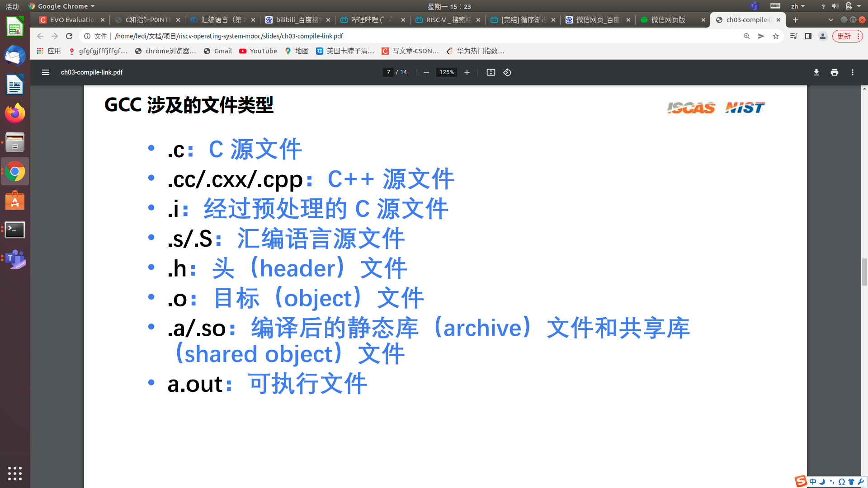Expand the tab search chevron
868x488 pixels.
click(x=831, y=20)
